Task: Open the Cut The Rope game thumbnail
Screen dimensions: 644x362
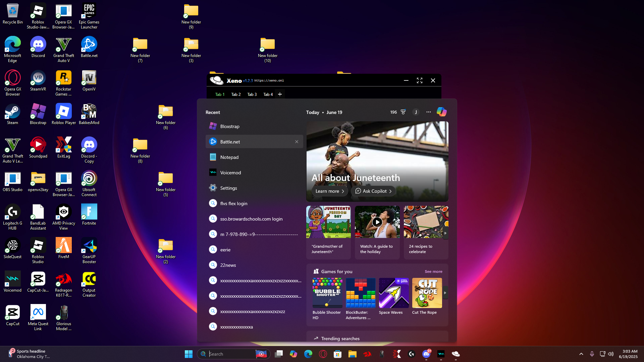Action: click(427, 293)
